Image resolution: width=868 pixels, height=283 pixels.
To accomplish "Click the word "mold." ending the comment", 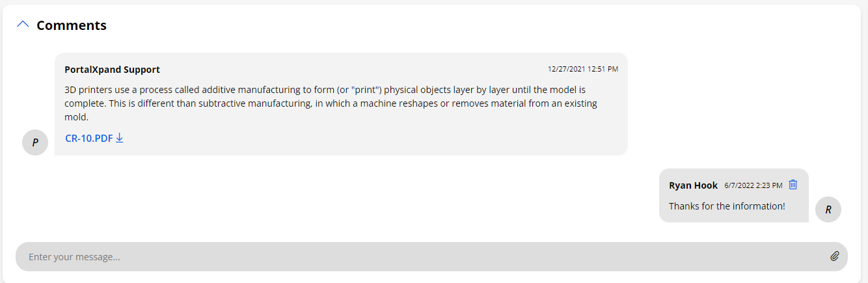I will tap(77, 117).
